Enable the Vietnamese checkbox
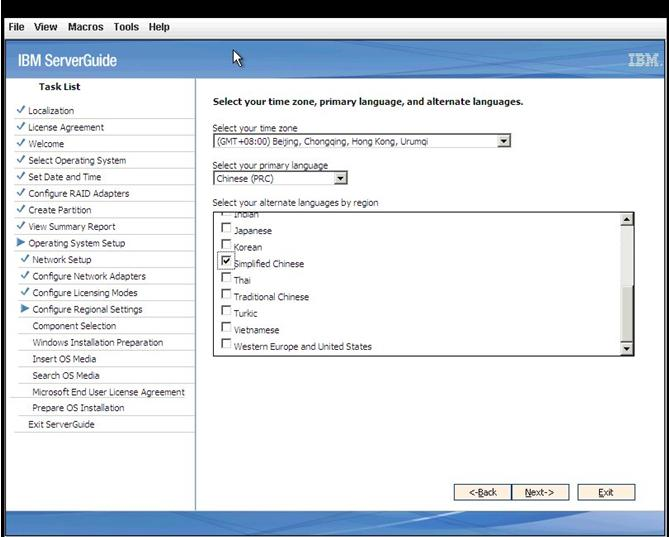 click(x=226, y=327)
